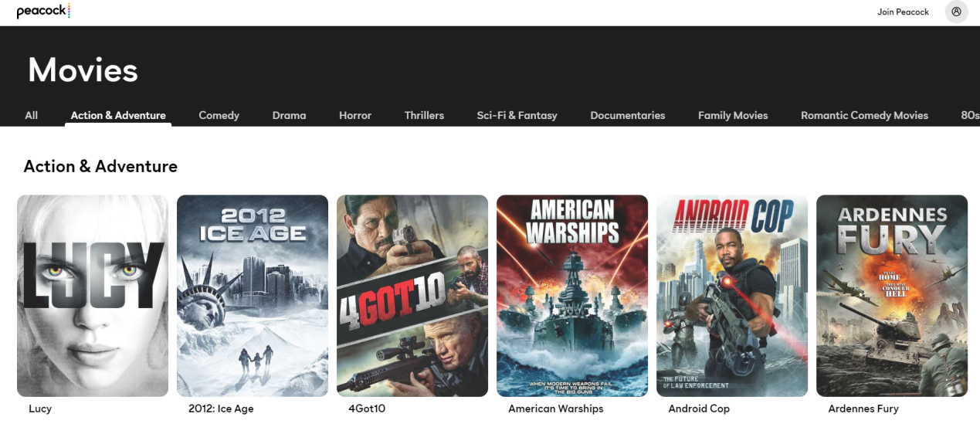Viewport: 980px width, 434px height.
Task: Click the Lucy title text
Action: coord(40,409)
